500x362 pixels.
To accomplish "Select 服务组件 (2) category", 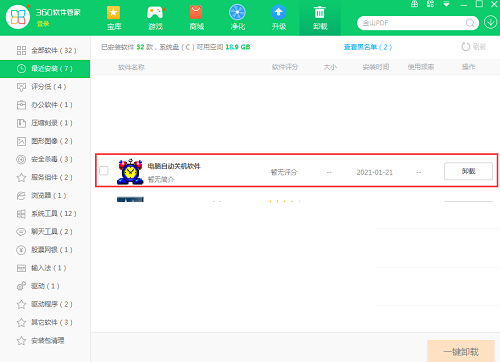I will [x=45, y=177].
